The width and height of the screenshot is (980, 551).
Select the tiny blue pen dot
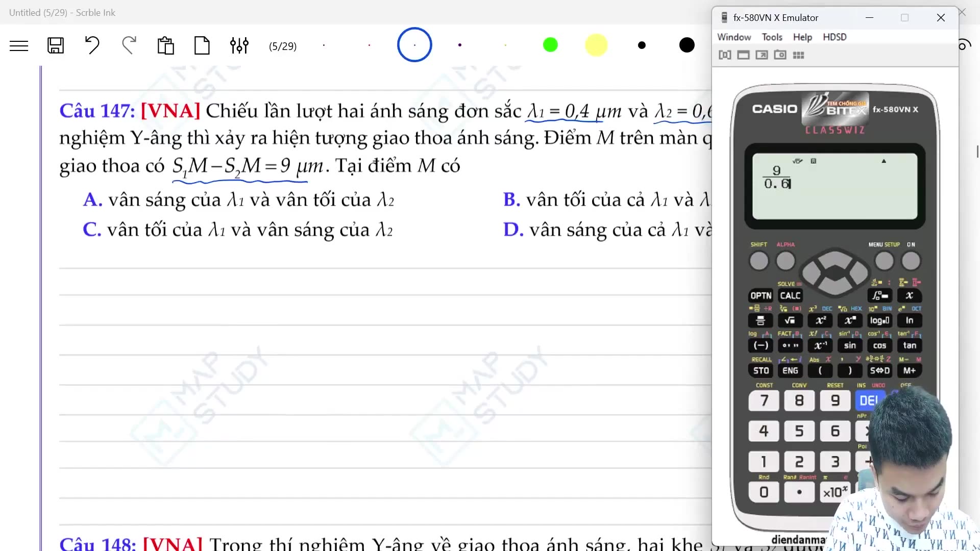click(324, 45)
